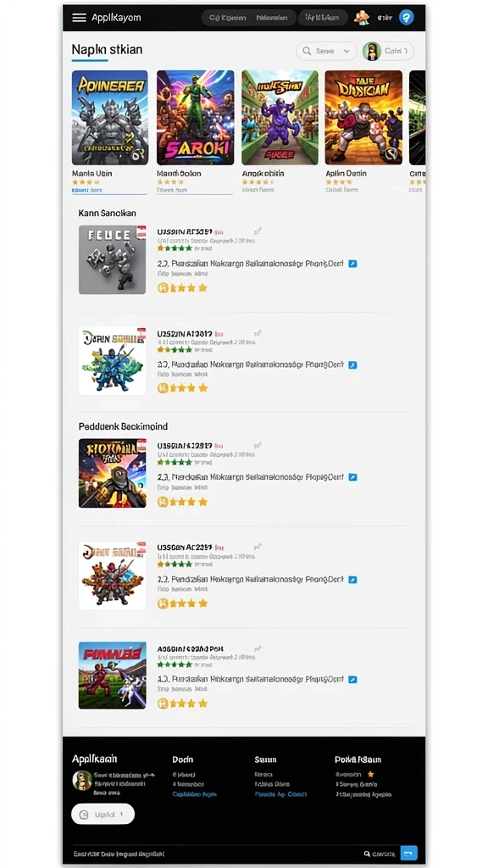Open the blue link under the Dorin footer column

tap(194, 793)
